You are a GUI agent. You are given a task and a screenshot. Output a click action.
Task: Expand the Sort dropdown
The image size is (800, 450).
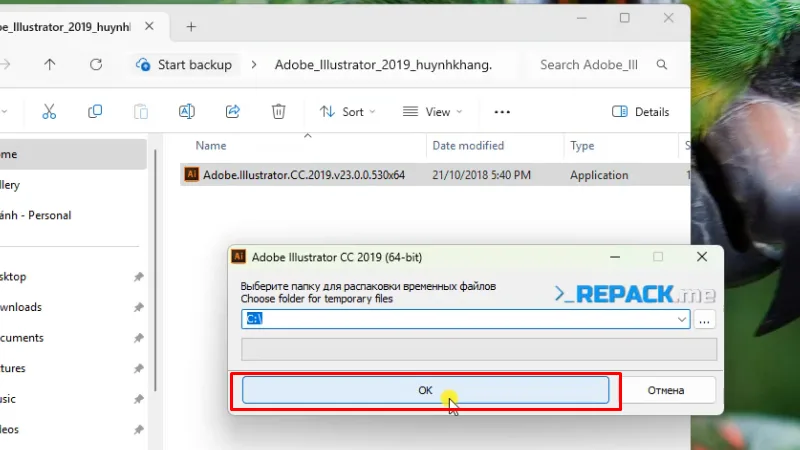click(x=347, y=112)
